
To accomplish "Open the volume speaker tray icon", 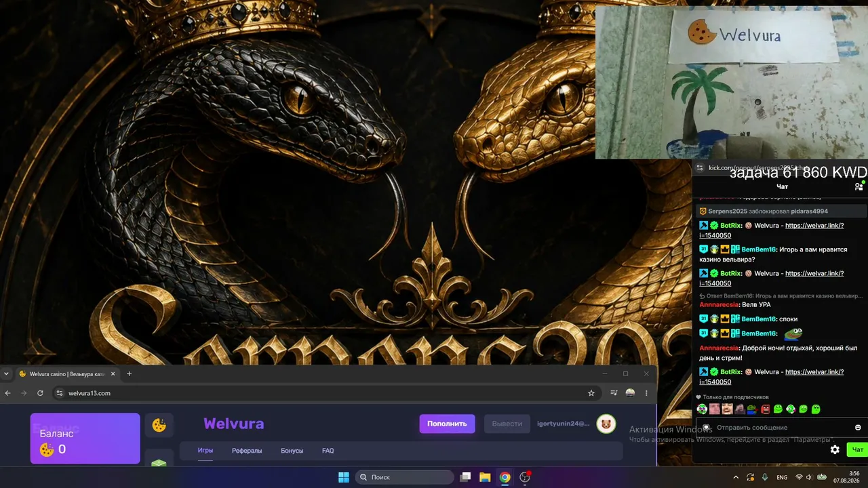I will pos(810,477).
